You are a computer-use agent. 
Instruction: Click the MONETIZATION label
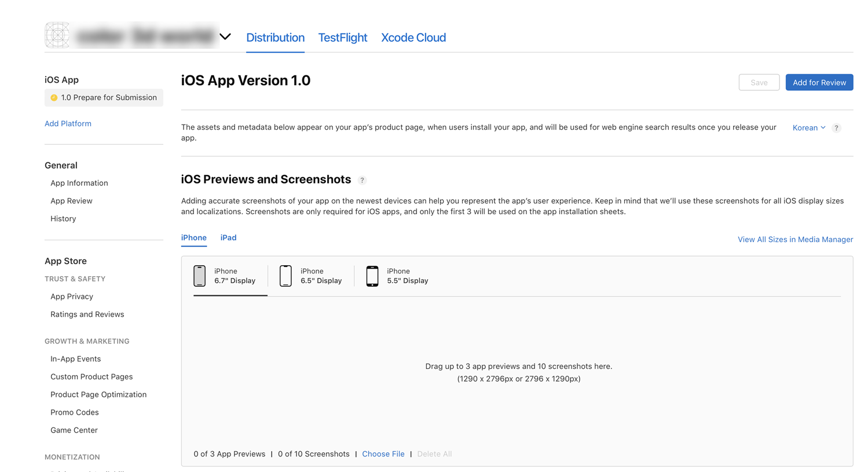point(72,458)
